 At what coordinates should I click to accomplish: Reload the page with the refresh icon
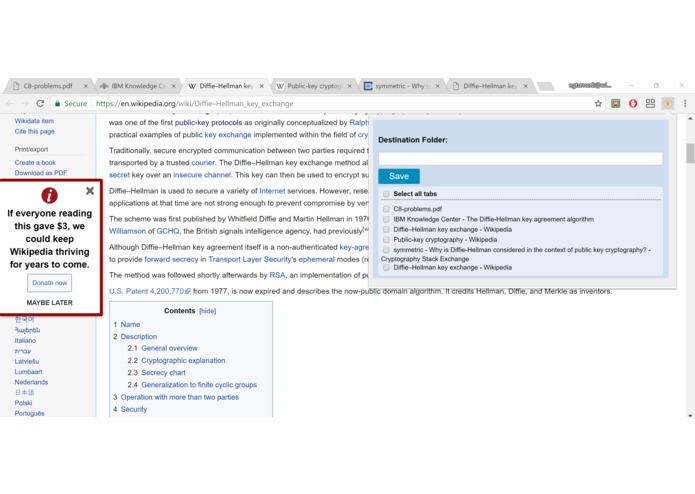[40, 103]
